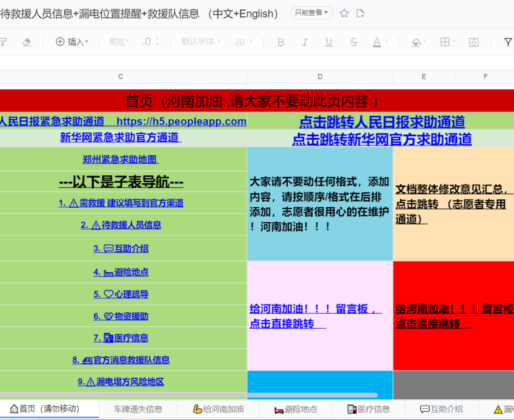Open the borders dropdown

[x=448, y=42]
